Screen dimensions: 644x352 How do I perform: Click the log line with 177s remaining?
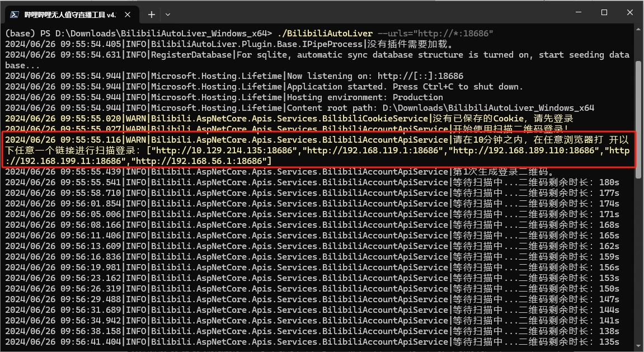click(x=312, y=193)
